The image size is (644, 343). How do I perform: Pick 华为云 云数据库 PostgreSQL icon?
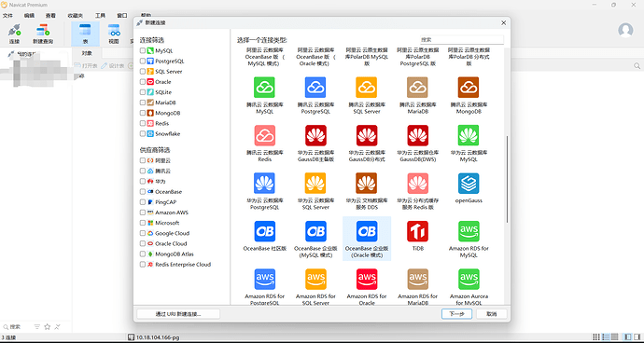point(265,184)
